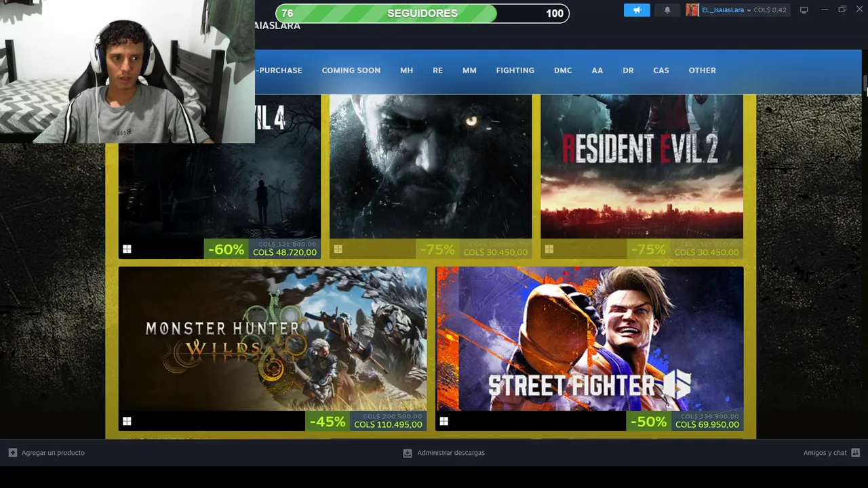Open the OTHER tab
This screenshot has width=868, height=488.
coord(702,70)
